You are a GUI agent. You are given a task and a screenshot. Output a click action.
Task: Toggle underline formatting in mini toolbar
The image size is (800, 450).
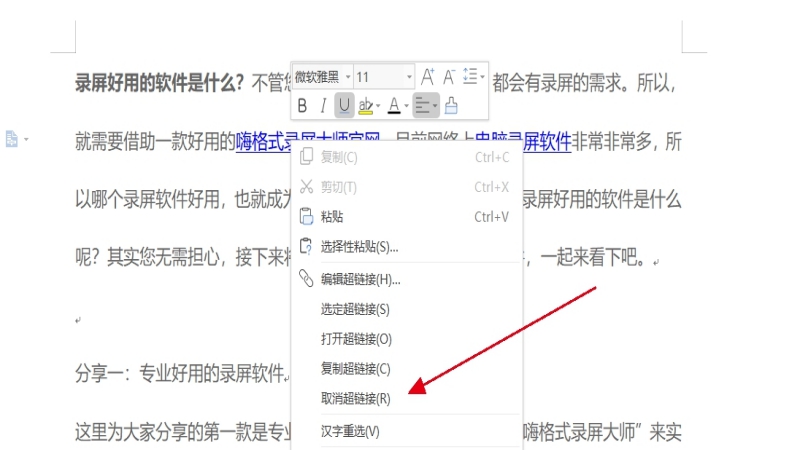(x=345, y=105)
